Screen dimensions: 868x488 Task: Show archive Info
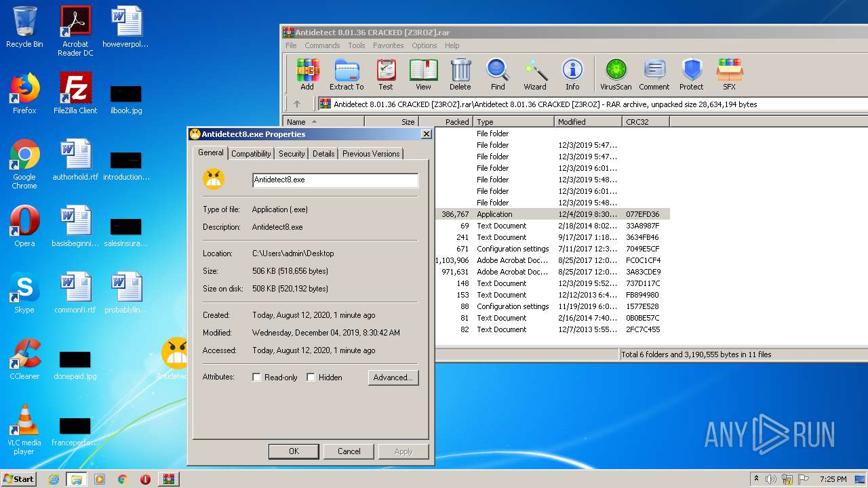(572, 75)
